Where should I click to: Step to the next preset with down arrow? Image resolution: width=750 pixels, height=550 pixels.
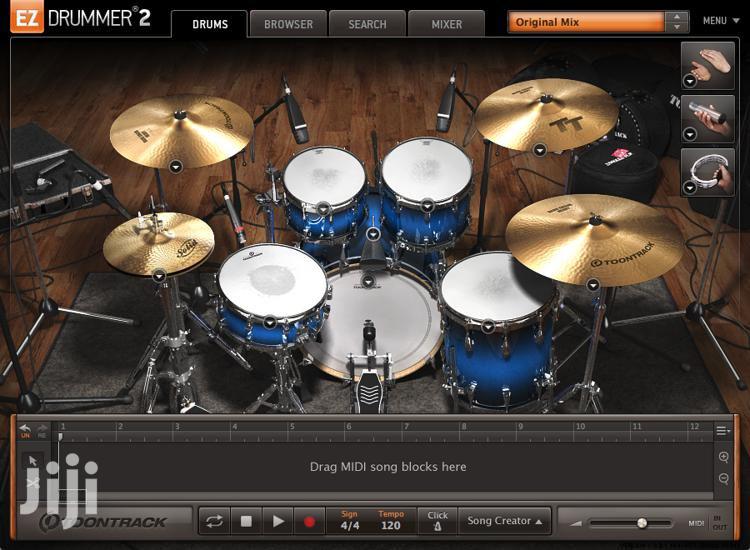tap(677, 27)
